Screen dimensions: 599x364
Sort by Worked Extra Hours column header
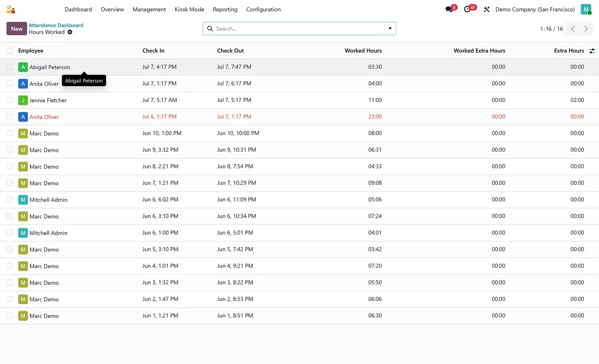[x=479, y=50]
